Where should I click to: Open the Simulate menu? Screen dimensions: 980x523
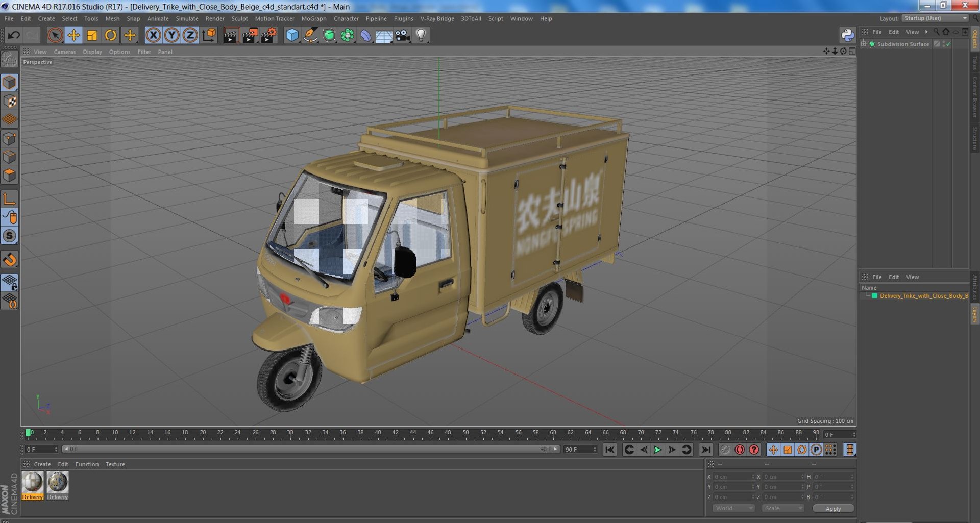coord(187,19)
